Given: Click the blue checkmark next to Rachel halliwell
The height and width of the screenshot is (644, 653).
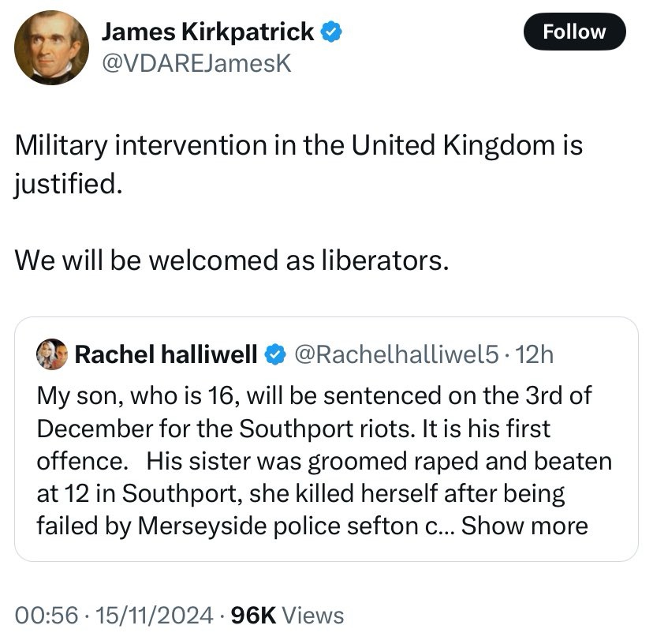Looking at the screenshot, I should click(x=274, y=355).
